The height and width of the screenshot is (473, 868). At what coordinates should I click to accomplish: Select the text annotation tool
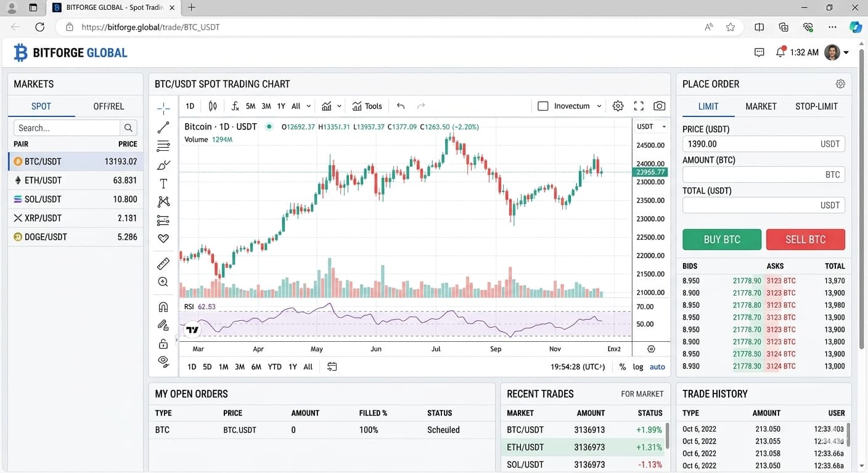[163, 184]
